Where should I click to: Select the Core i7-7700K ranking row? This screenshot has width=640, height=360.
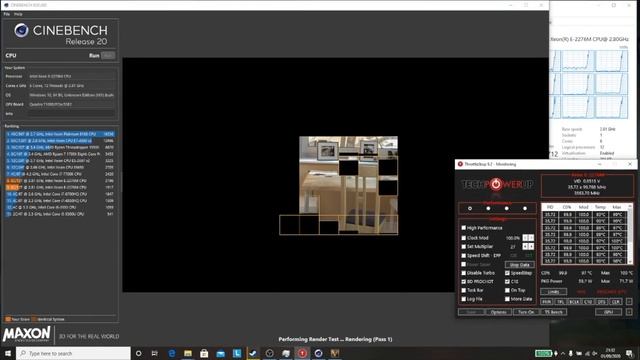tap(60, 174)
